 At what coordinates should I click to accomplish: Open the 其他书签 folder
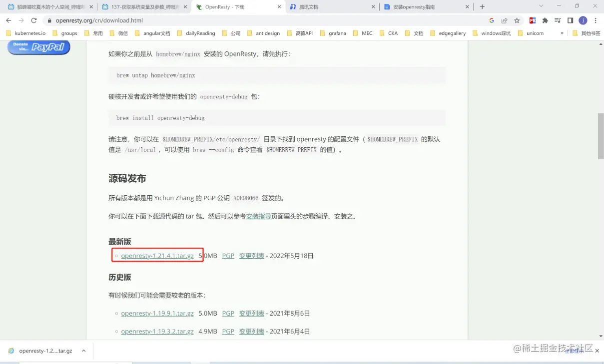tap(586, 33)
